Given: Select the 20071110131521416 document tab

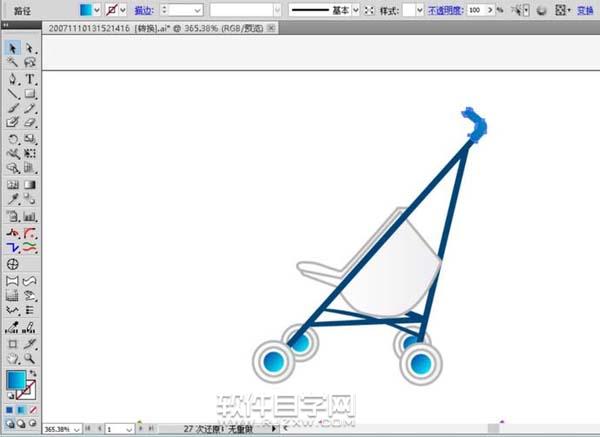Looking at the screenshot, I should [x=156, y=28].
